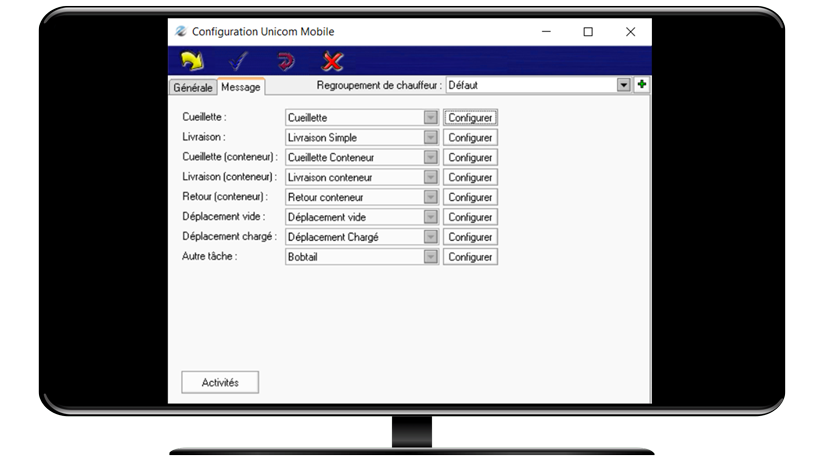
Task: Click the yellow arrow toolbar icon
Action: 192,61
